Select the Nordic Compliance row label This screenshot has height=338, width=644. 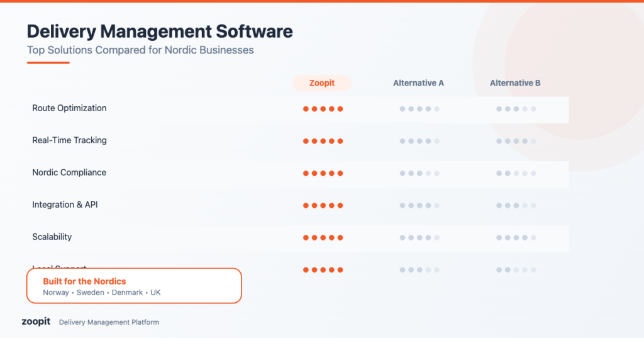pos(69,172)
